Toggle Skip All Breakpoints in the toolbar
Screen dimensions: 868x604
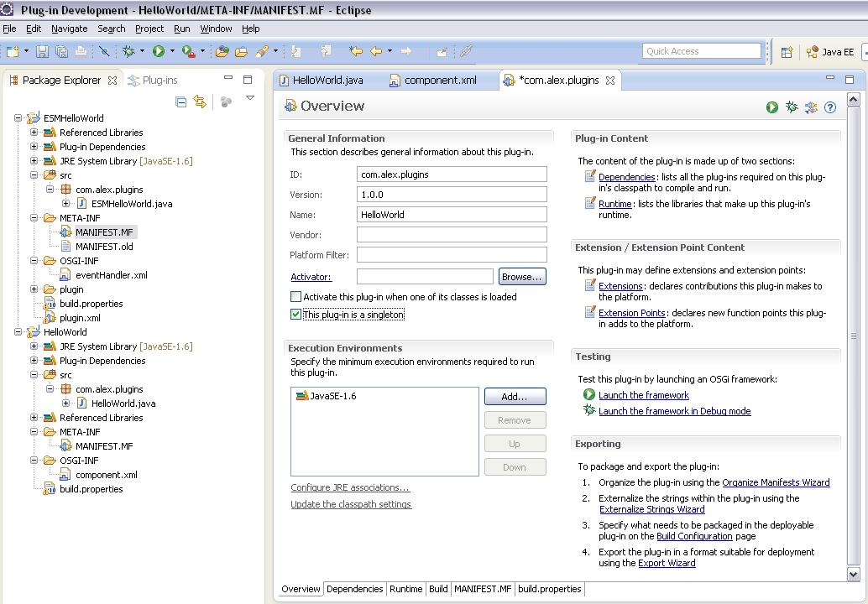[x=104, y=51]
